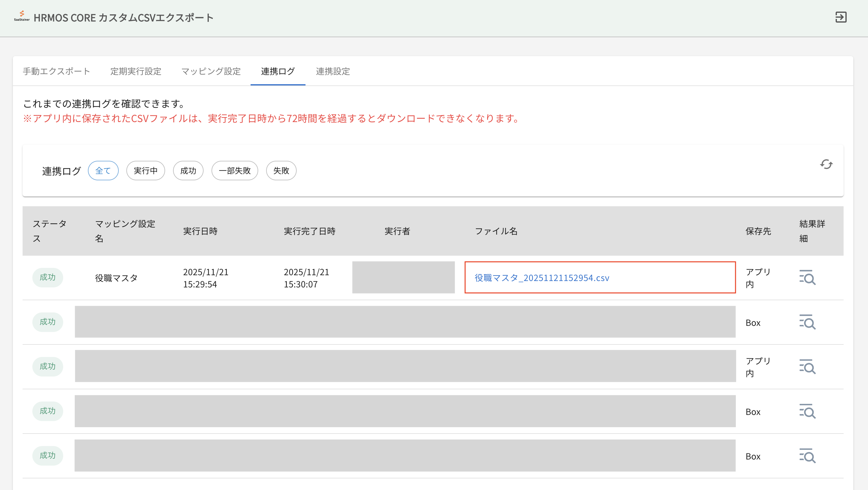Filter logs by 失敗 status

coord(281,171)
